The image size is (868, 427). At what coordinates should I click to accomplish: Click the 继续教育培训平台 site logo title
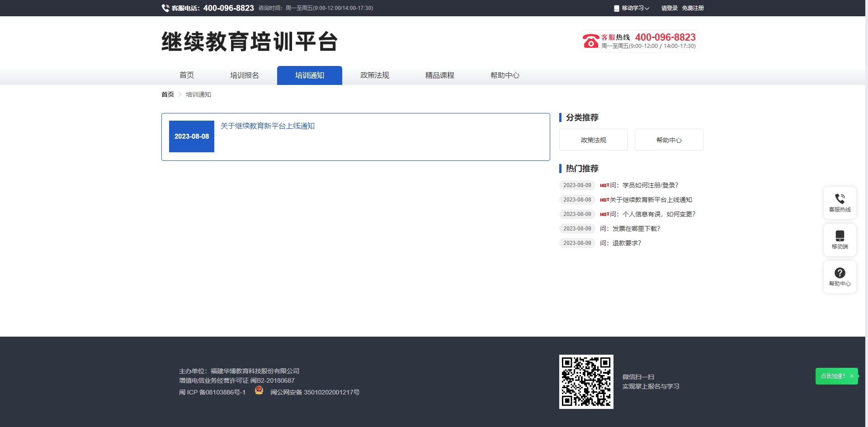[x=250, y=42]
